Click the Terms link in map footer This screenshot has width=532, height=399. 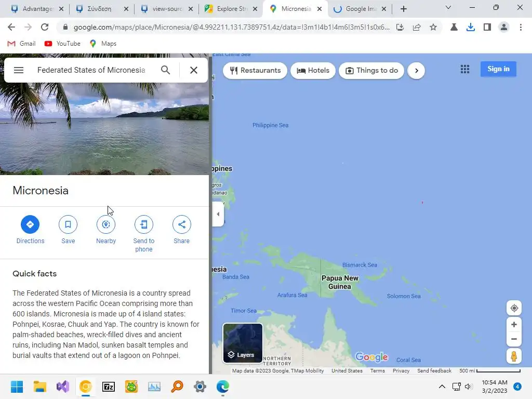377,371
